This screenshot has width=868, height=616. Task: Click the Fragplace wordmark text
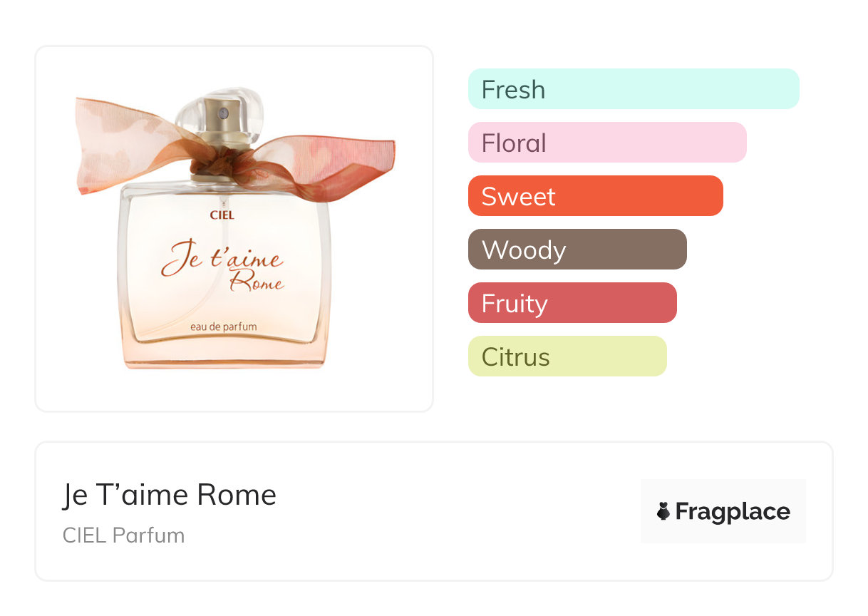(733, 511)
